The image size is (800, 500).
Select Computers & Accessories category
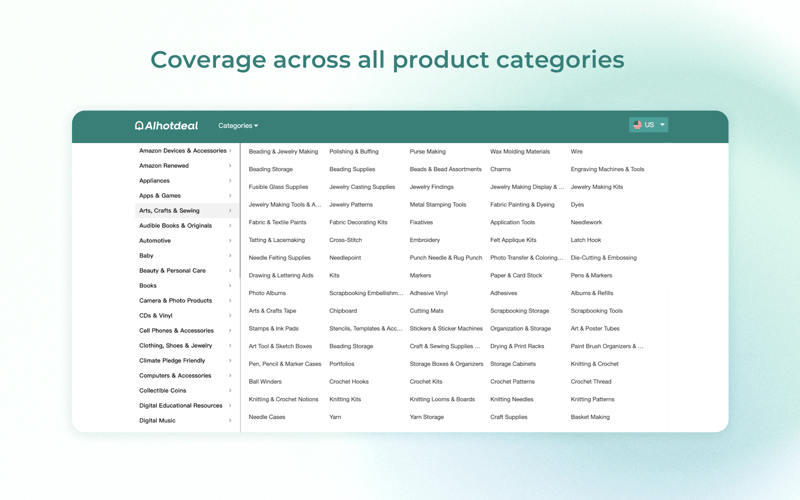[175, 376]
